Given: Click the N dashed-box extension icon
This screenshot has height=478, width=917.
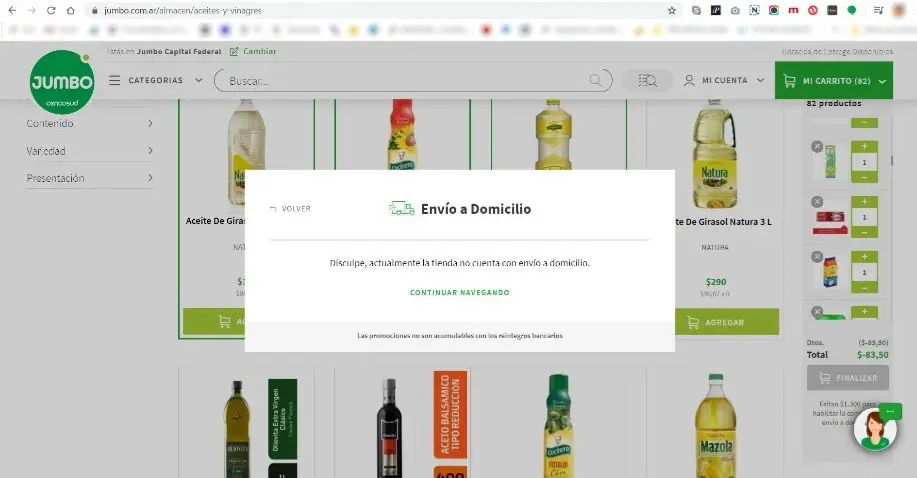Looking at the screenshot, I should coord(754,11).
